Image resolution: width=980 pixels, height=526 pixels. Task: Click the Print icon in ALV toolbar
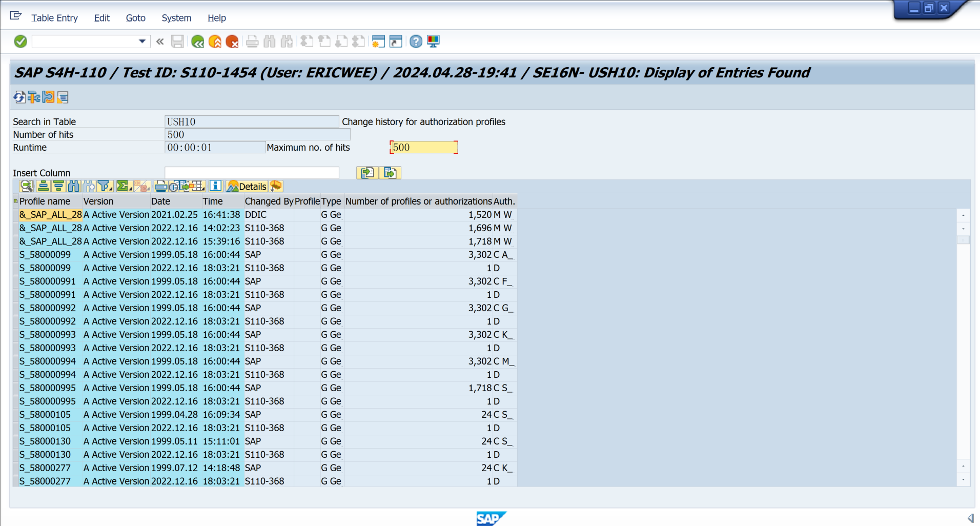[x=160, y=186]
